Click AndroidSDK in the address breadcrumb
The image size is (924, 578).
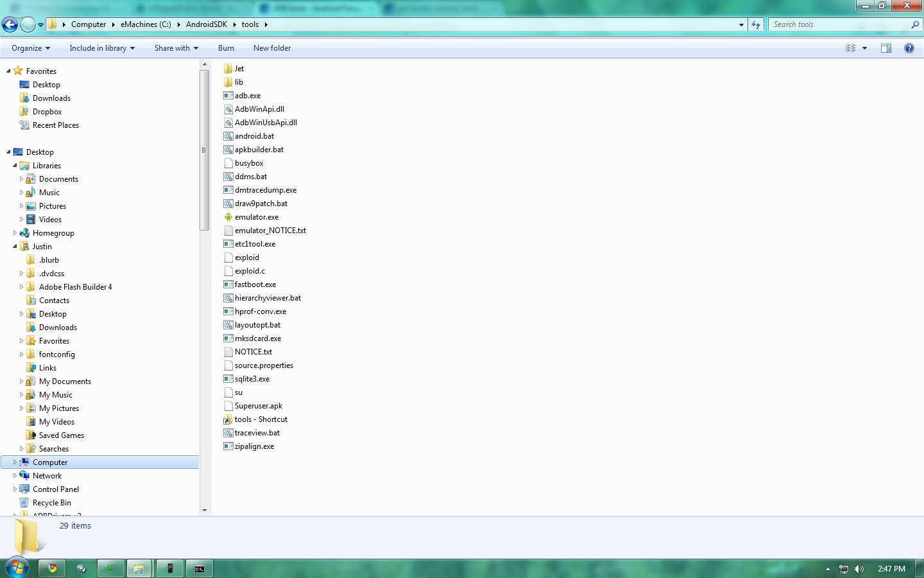click(x=206, y=24)
